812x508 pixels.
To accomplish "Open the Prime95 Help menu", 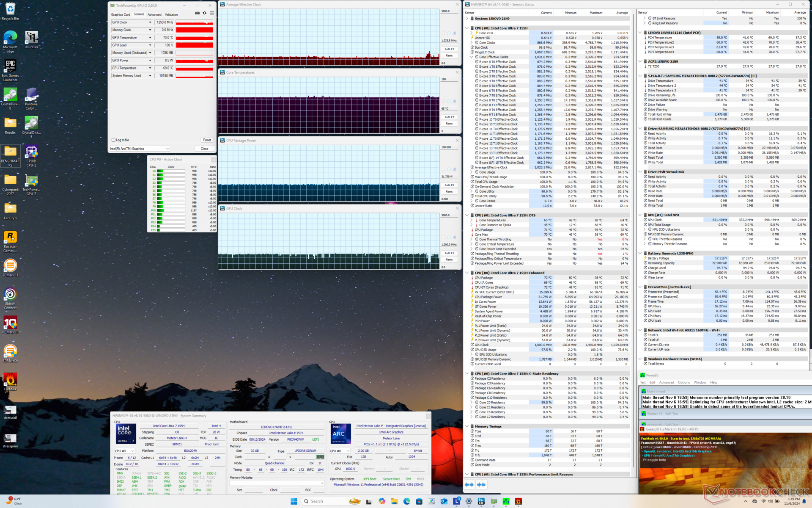I will [x=713, y=382].
